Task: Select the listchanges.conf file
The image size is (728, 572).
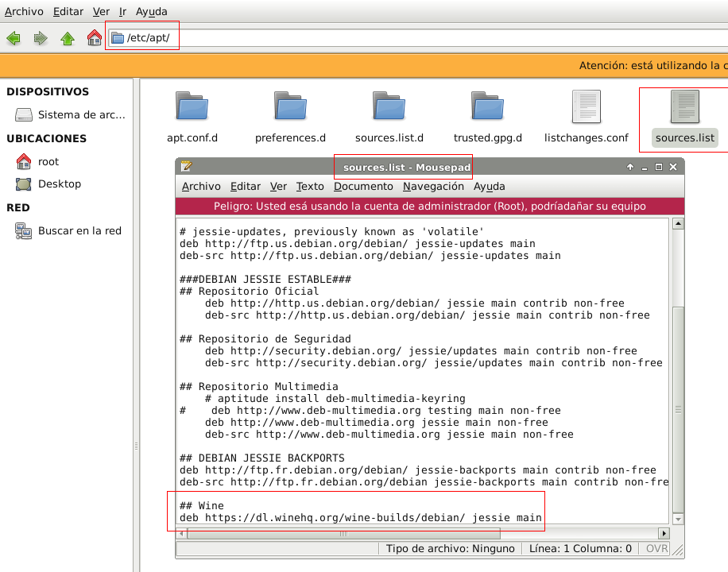Action: pyautogui.click(x=587, y=118)
